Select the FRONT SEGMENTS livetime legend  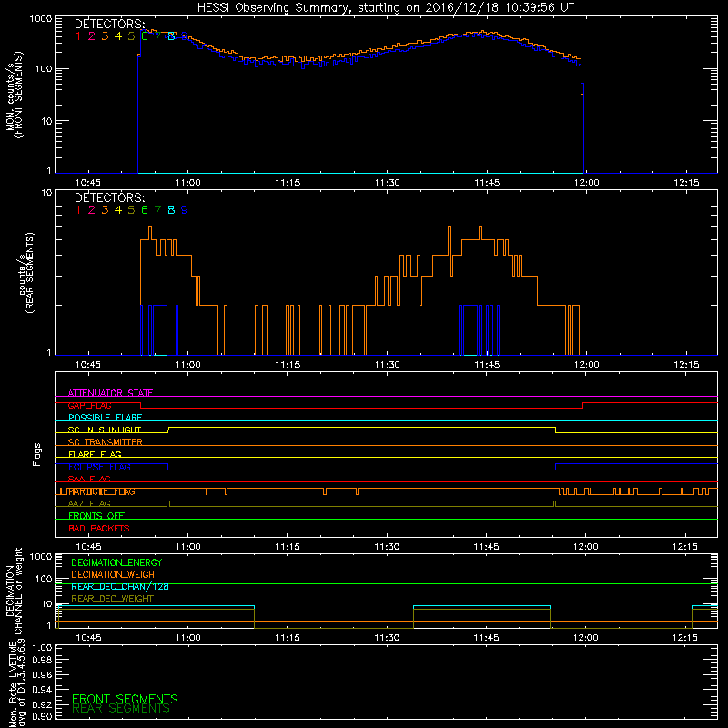coord(125,699)
